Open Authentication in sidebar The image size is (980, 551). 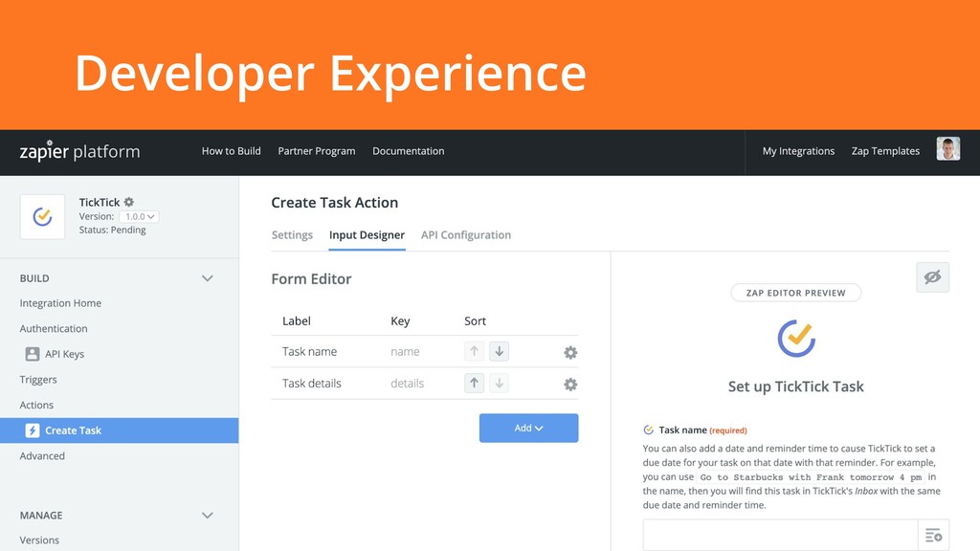[54, 329]
